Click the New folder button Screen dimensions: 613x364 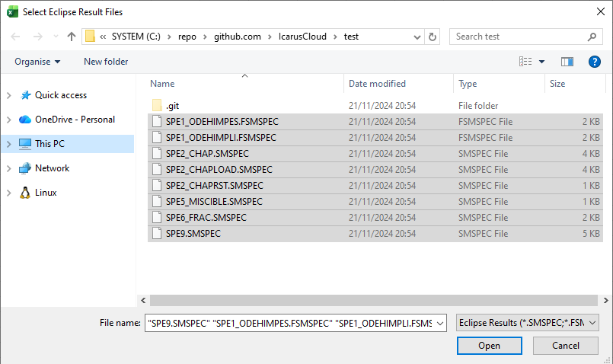point(106,62)
